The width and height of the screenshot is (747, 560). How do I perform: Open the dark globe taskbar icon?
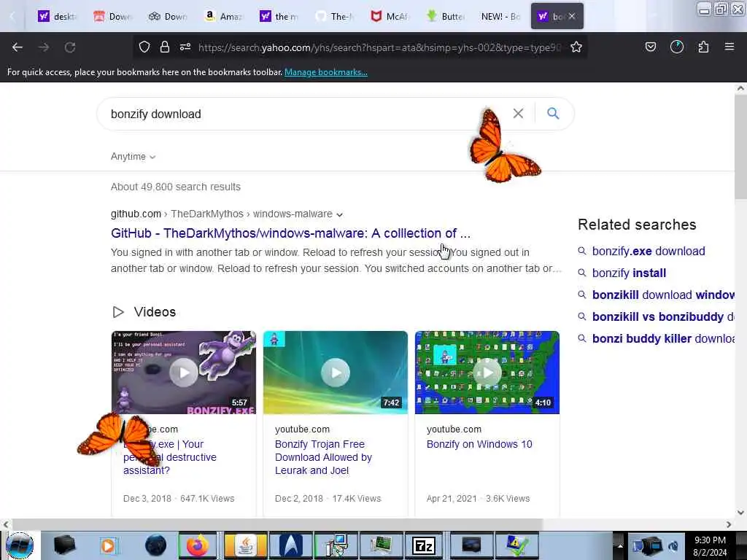156,545
